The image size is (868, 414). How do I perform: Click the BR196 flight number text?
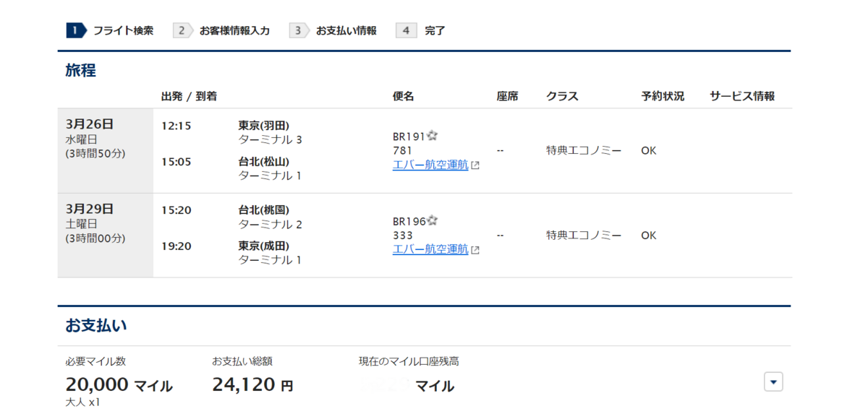pos(409,221)
